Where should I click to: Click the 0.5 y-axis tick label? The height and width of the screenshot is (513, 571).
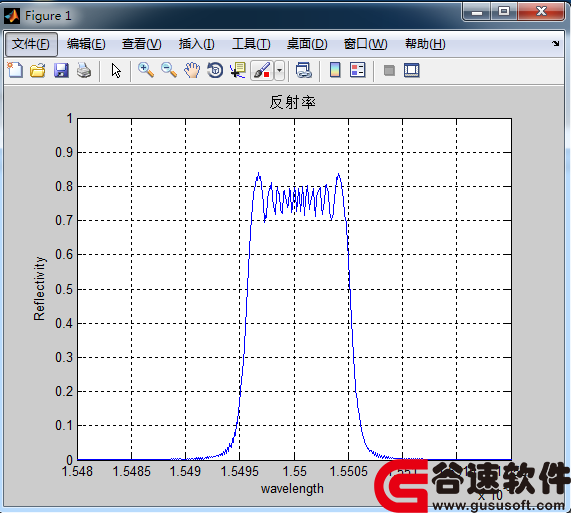(64, 289)
